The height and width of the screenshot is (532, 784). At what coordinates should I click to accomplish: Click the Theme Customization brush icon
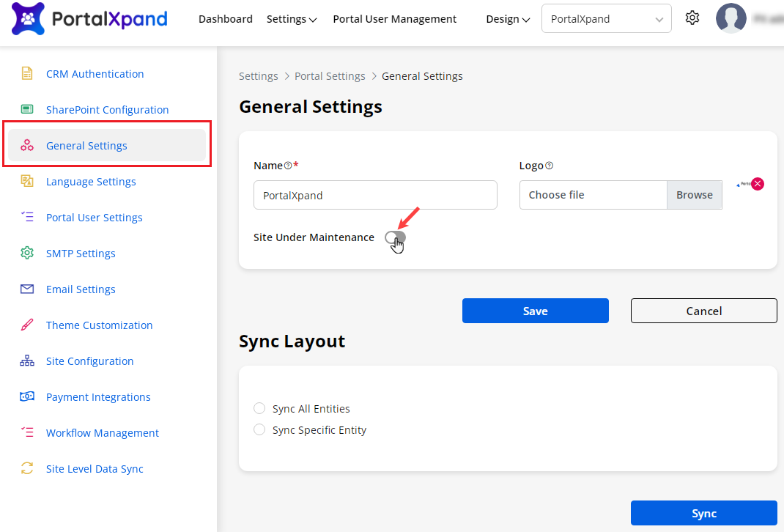pyautogui.click(x=27, y=325)
